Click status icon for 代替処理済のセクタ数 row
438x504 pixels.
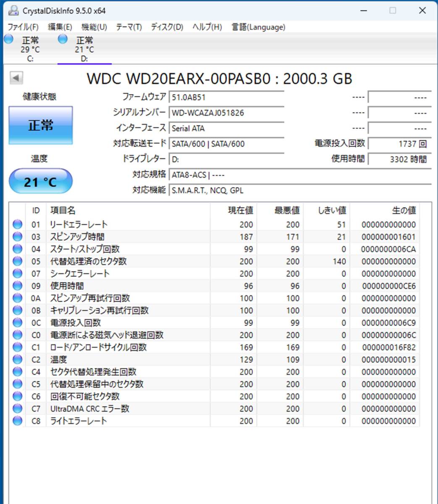17,261
